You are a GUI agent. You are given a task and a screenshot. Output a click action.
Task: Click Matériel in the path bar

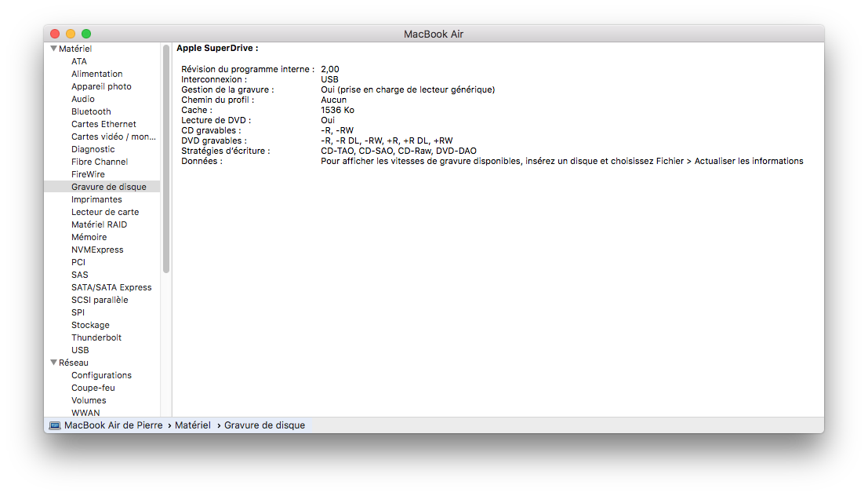(x=193, y=425)
